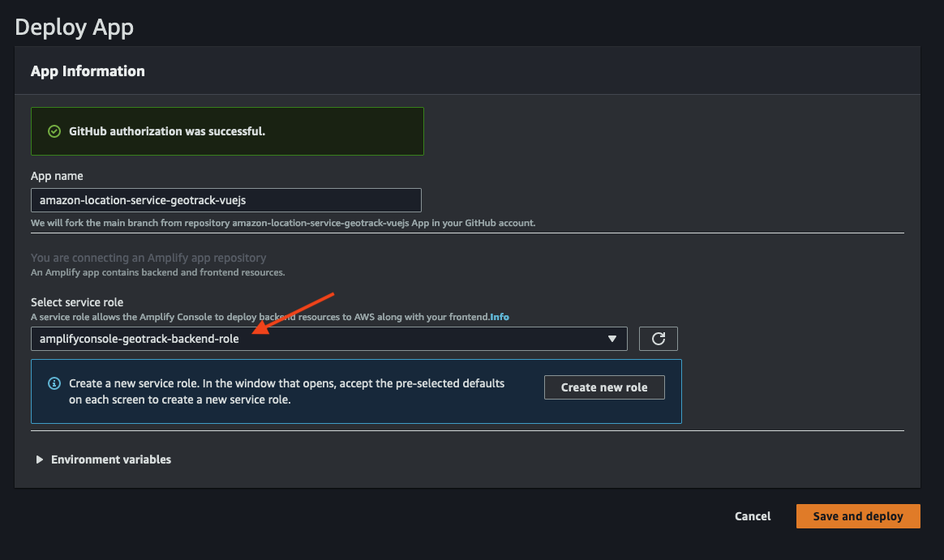
Task: Click the Save and deploy button
Action: 858,516
